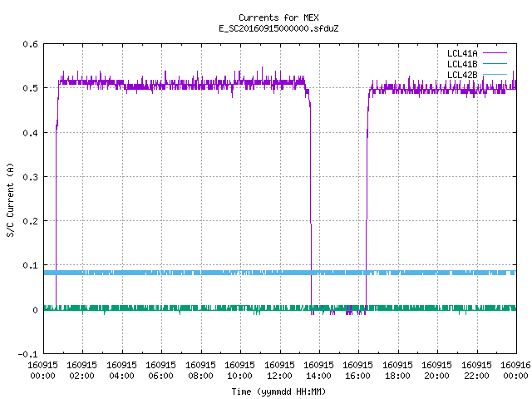Click the chart title 'Currents for MEX'

click(278, 17)
